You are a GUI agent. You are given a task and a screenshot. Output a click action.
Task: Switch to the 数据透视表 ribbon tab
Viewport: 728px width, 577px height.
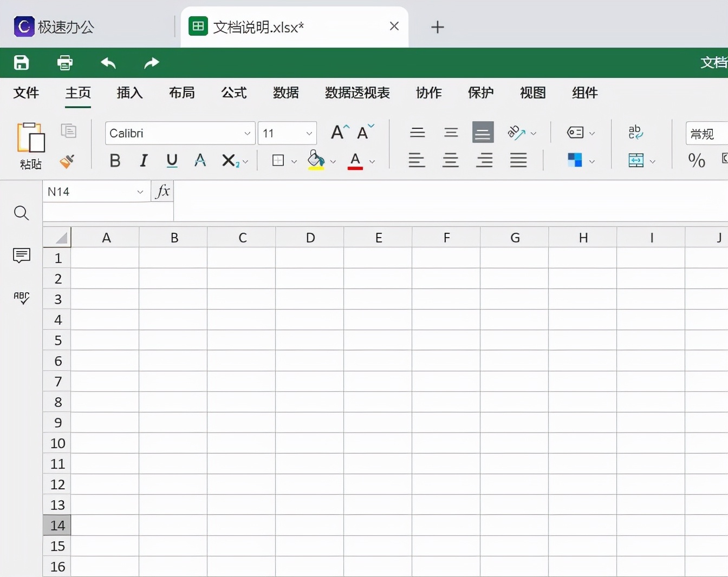coord(357,93)
